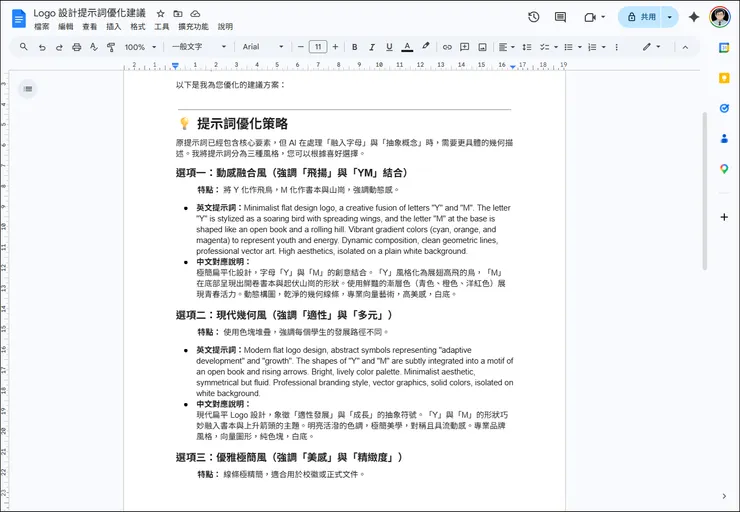Open the Tasks side panel icon
The height and width of the screenshot is (512, 740).
[x=724, y=108]
